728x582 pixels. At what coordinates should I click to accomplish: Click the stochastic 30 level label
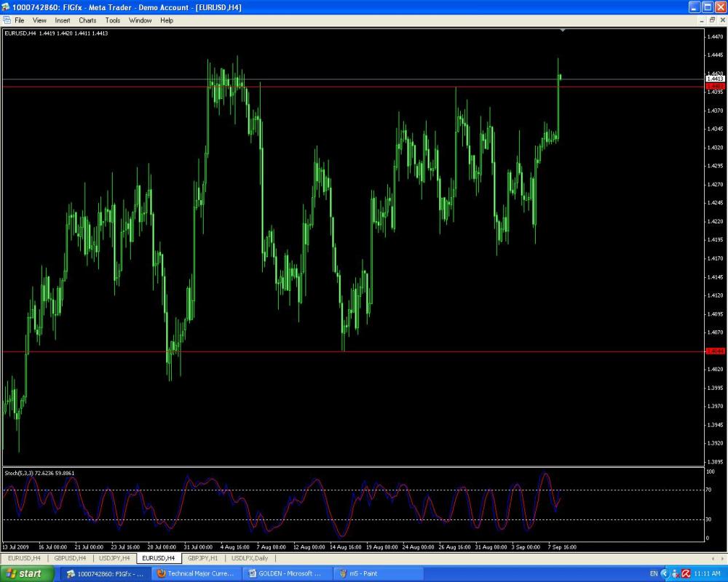(708, 519)
